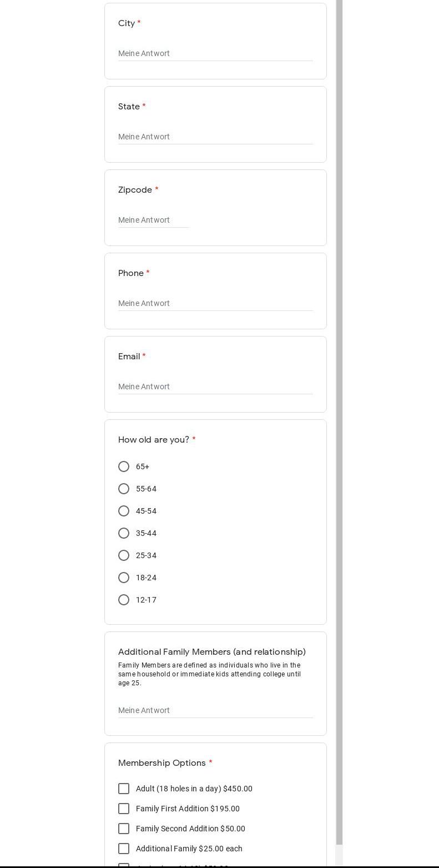Click the Zipcode text input

[x=154, y=220]
